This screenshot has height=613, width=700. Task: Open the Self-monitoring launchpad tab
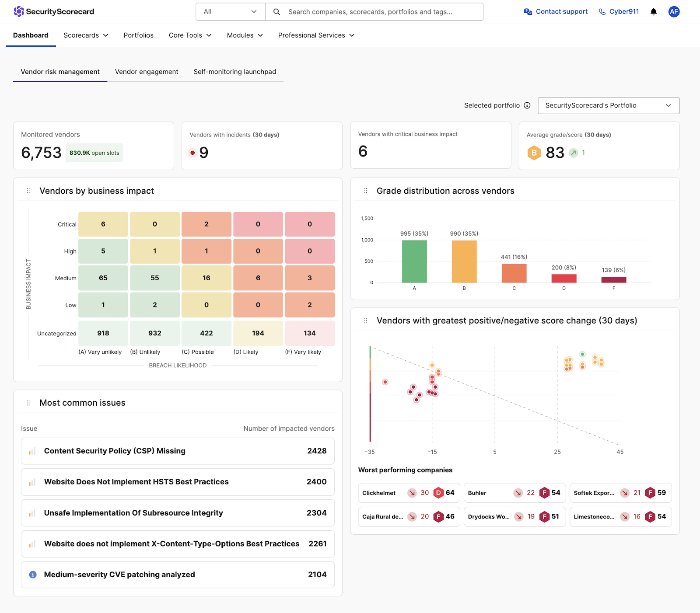click(x=235, y=72)
